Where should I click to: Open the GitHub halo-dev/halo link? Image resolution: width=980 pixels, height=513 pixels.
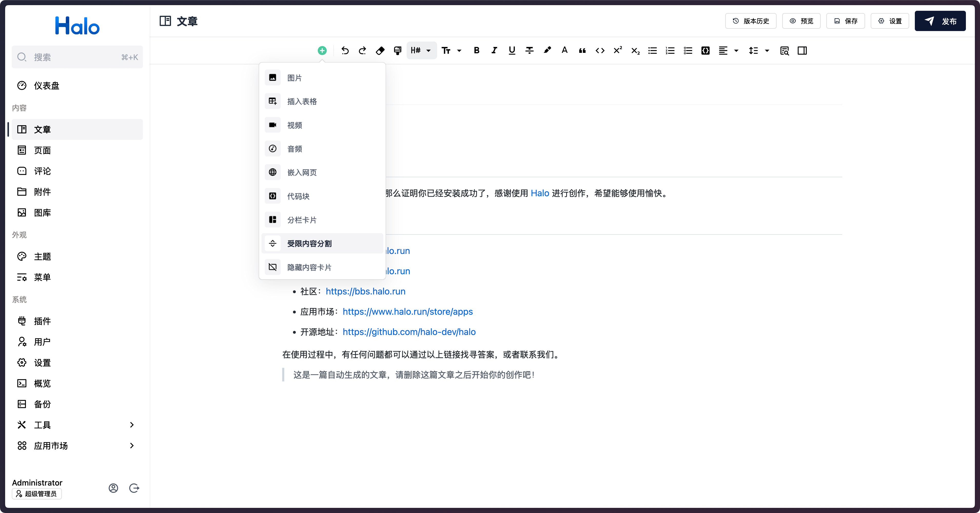coord(409,332)
